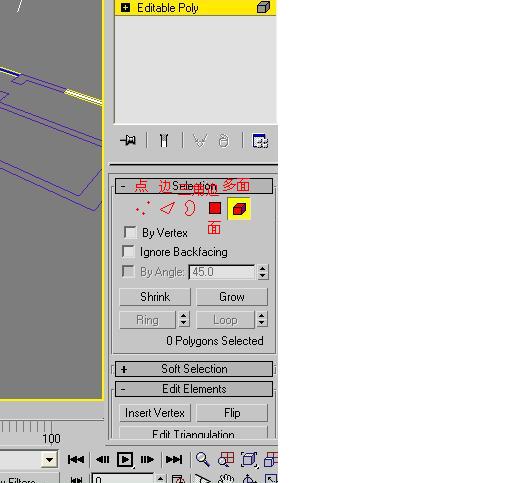Image resolution: width=512 pixels, height=483 pixels.
Task: Expand the Editable Poly plus sign
Action: pos(125,7)
